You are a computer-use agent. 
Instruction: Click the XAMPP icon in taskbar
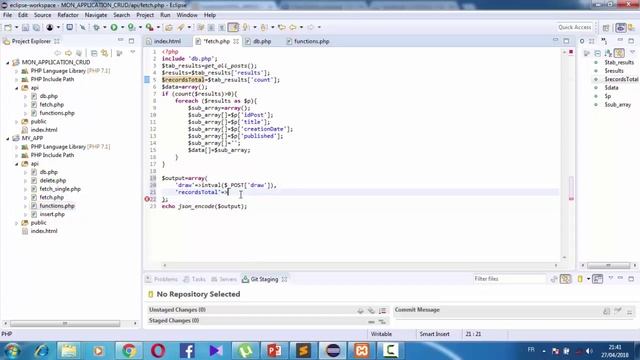[x=362, y=350]
